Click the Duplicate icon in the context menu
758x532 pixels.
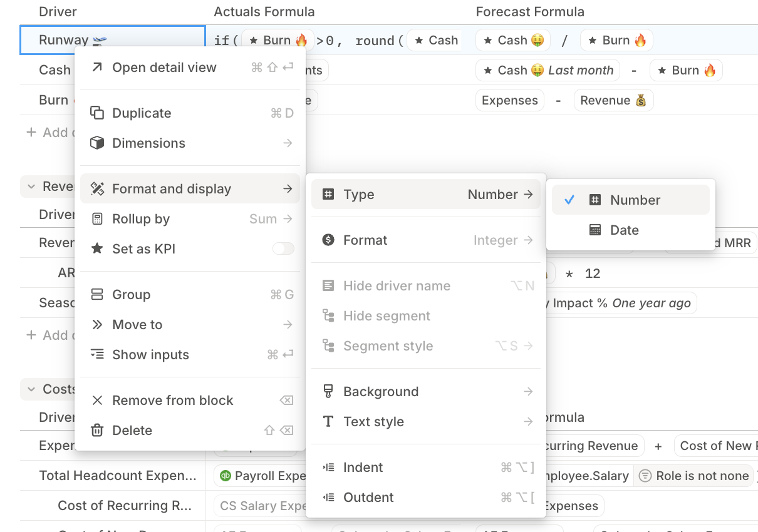click(x=97, y=113)
